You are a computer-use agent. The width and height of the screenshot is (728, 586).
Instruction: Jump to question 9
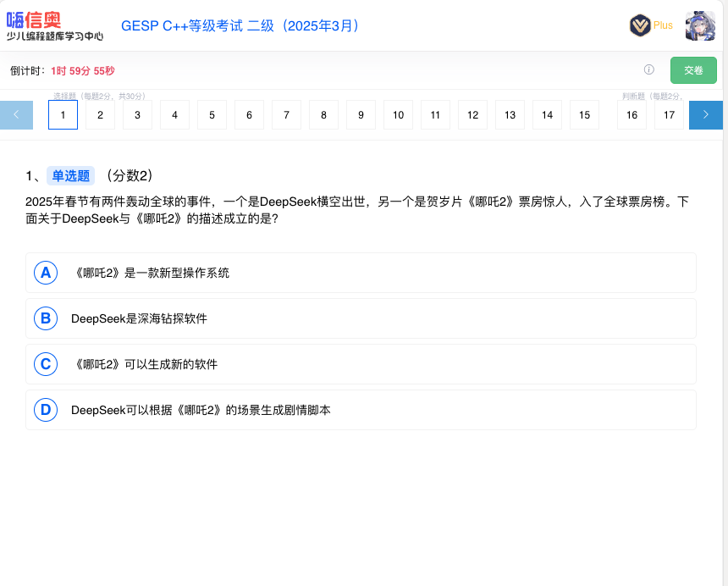click(361, 114)
